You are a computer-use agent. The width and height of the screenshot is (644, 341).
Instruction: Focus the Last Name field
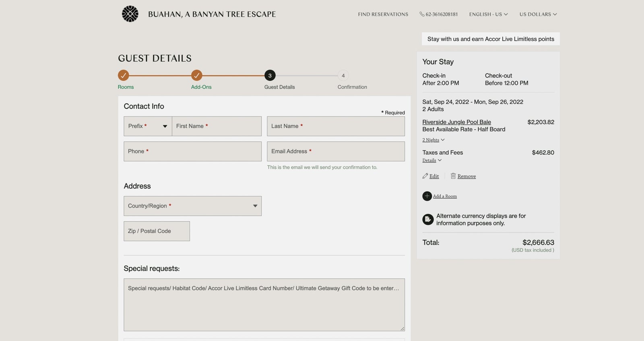tap(336, 126)
